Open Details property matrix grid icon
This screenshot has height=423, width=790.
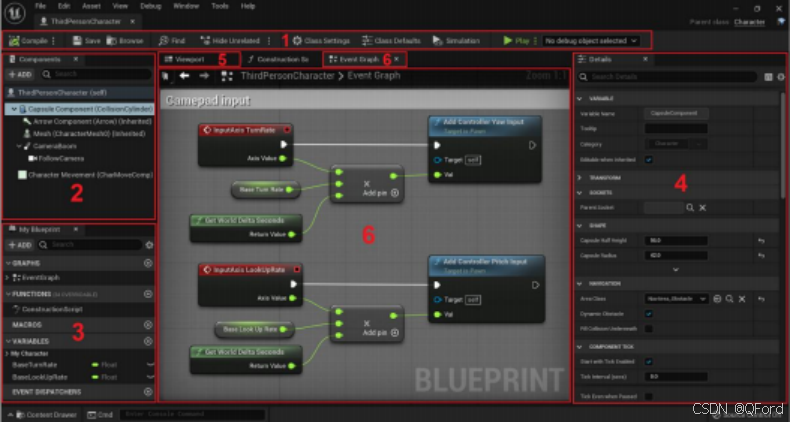(x=768, y=77)
